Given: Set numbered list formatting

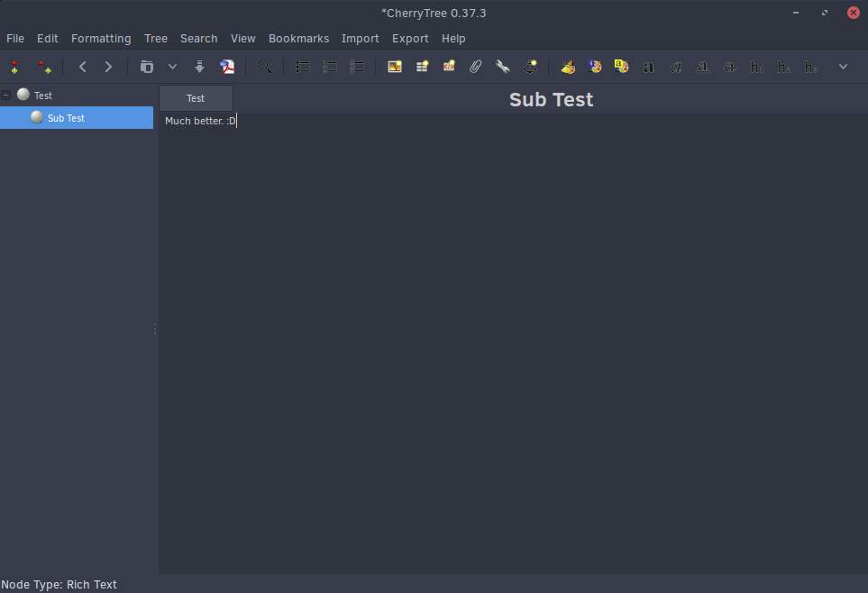Looking at the screenshot, I should (x=330, y=67).
